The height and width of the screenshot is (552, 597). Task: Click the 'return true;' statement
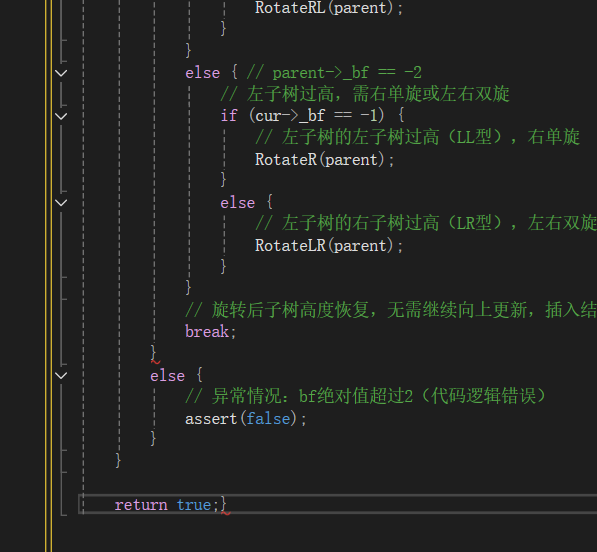[x=166, y=505]
